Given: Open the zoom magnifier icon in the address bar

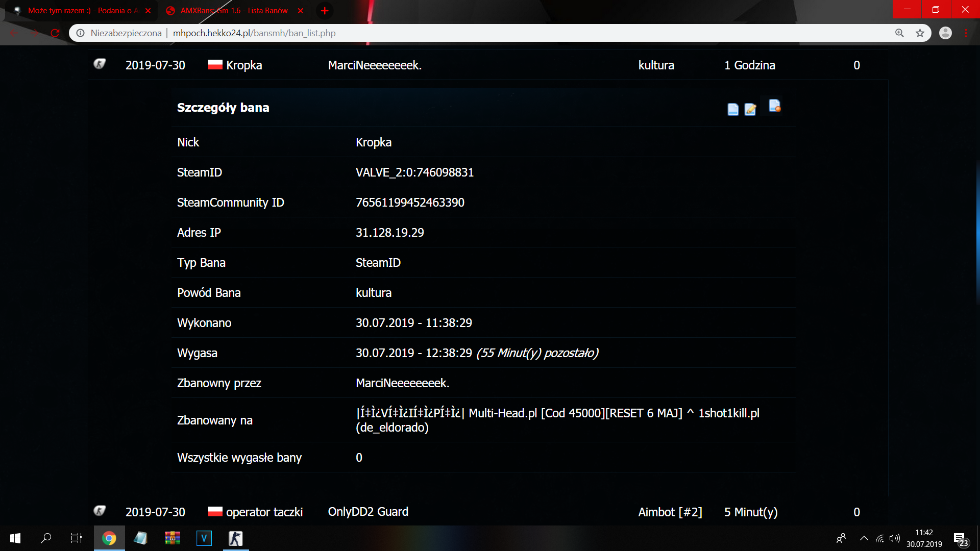Looking at the screenshot, I should [899, 33].
